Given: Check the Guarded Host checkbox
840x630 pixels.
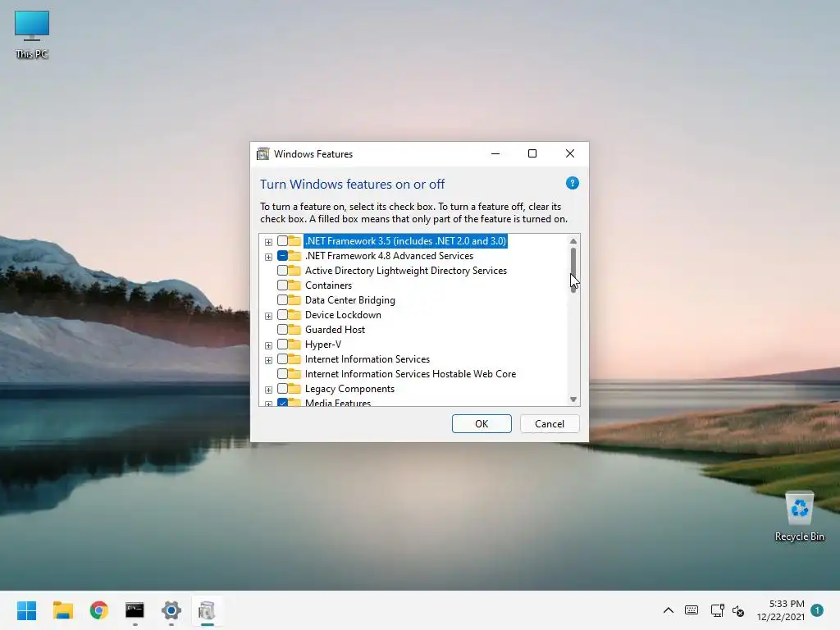Looking at the screenshot, I should 282,330.
